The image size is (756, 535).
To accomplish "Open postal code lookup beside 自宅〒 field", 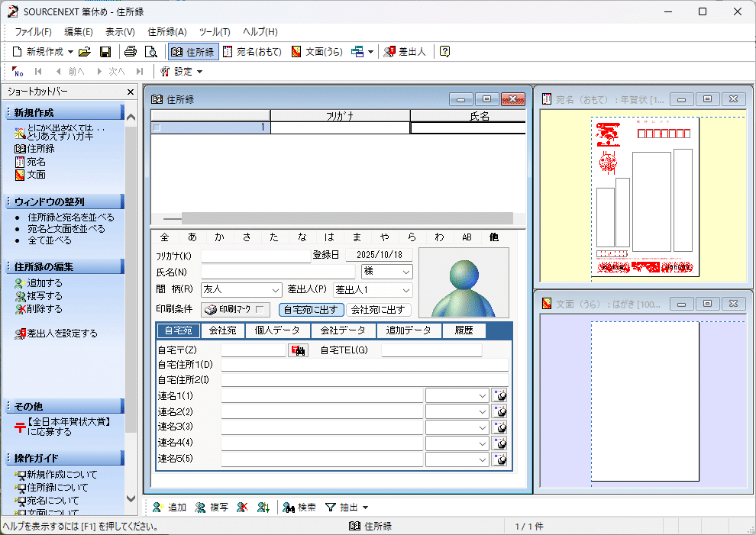I will pyautogui.click(x=298, y=349).
